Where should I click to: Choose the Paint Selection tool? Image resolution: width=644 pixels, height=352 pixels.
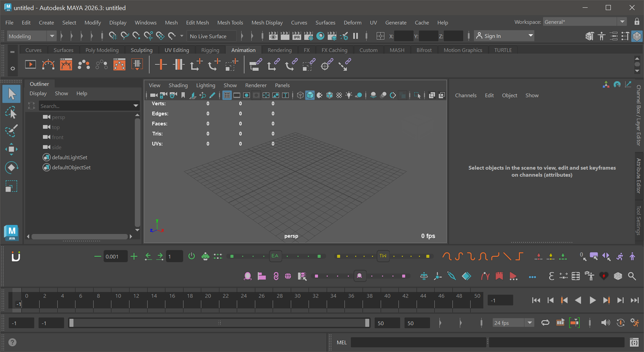(x=11, y=131)
